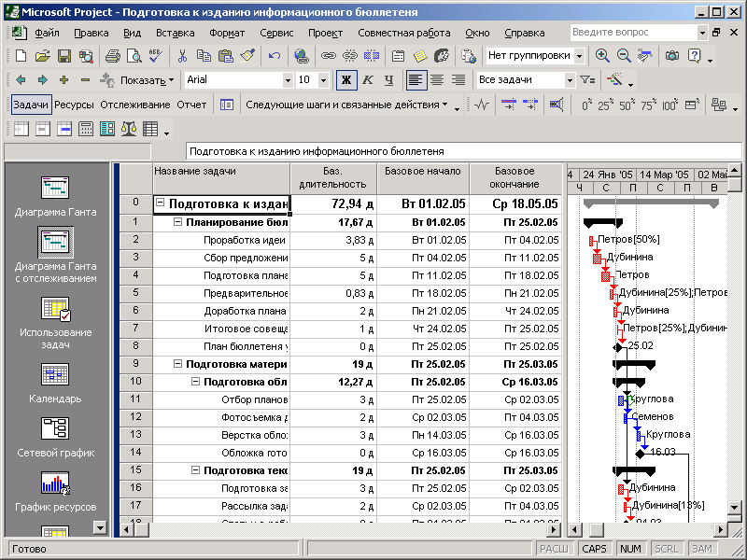The image size is (747, 560).
Task: Paste from clipboard icon
Action: click(x=225, y=56)
